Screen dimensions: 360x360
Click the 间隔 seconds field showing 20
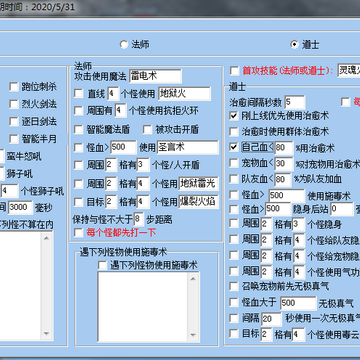coord(272,319)
